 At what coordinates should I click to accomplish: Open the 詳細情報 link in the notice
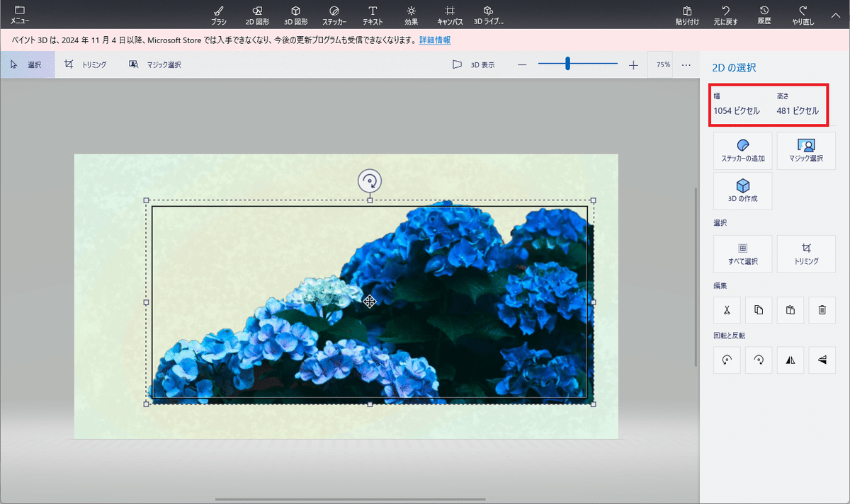pyautogui.click(x=435, y=40)
